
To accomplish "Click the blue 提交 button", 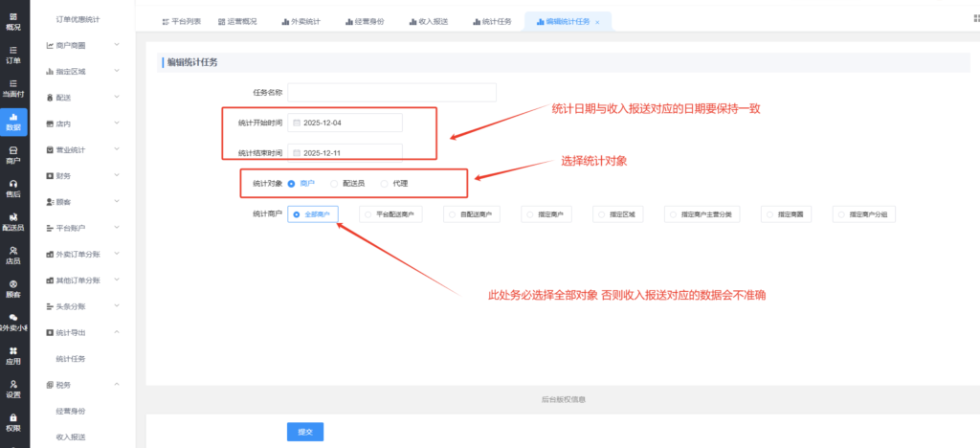I will [x=305, y=432].
